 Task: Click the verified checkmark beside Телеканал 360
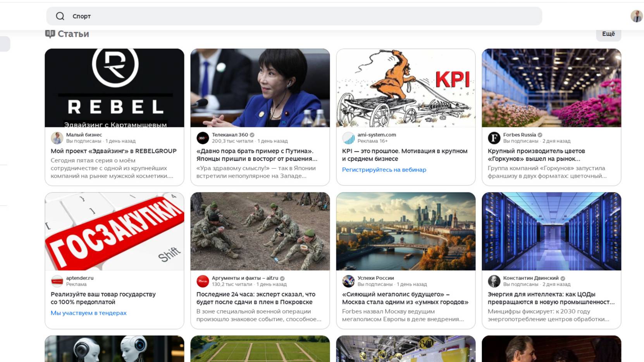tap(252, 134)
